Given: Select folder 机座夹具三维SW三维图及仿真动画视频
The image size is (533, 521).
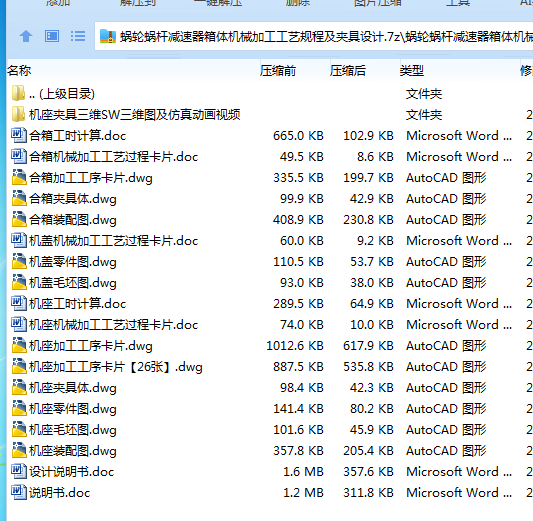Looking at the screenshot, I should [x=135, y=115].
